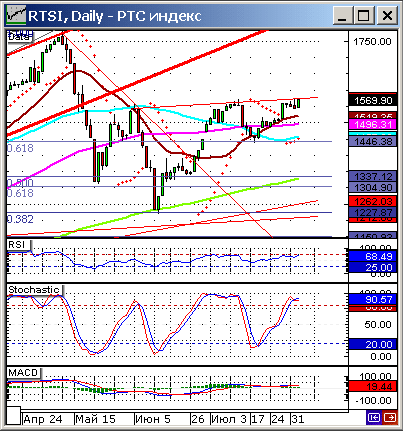Screen dimensions: 403x431
Task: Click the MACD indicator label
Action: click(23, 372)
